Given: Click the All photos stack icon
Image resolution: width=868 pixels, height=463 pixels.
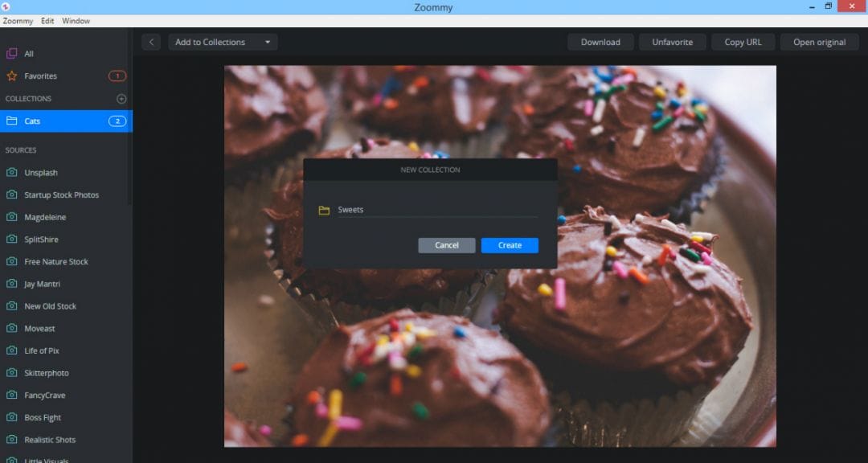Looking at the screenshot, I should (11, 54).
